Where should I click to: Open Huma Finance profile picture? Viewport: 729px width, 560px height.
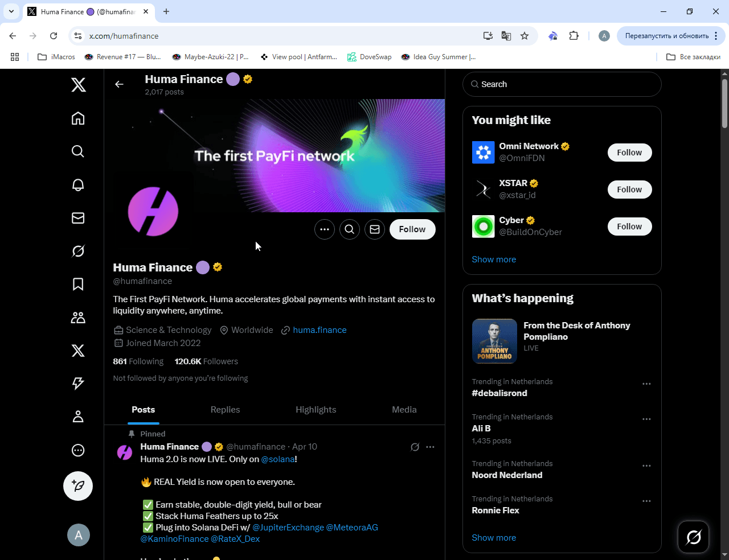153,211
